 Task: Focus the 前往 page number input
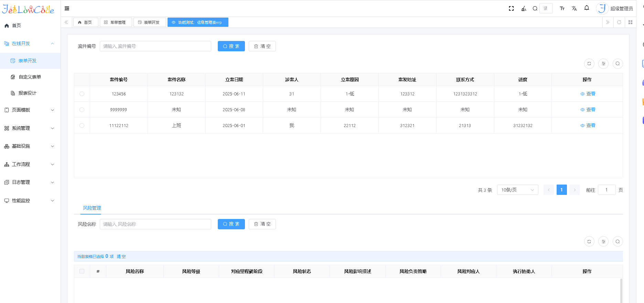coord(607,190)
